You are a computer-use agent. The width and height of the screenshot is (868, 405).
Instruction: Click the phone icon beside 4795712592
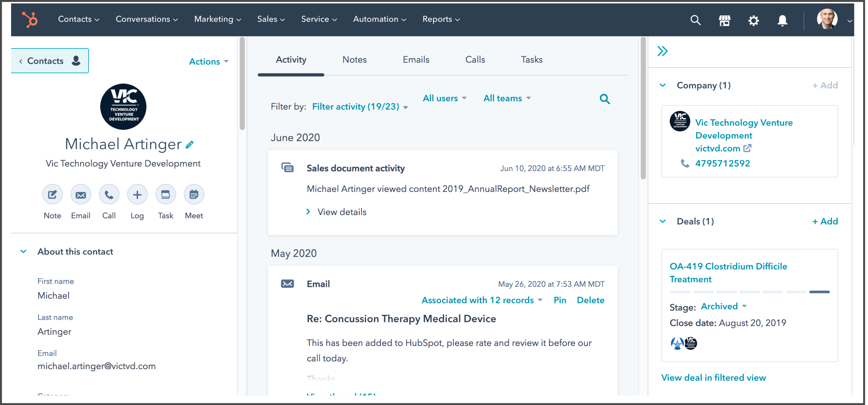pyautogui.click(x=685, y=163)
